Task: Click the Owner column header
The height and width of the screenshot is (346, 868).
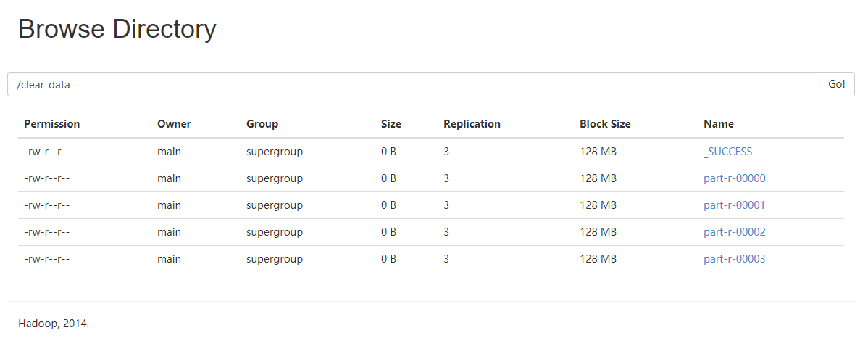Action: click(174, 124)
